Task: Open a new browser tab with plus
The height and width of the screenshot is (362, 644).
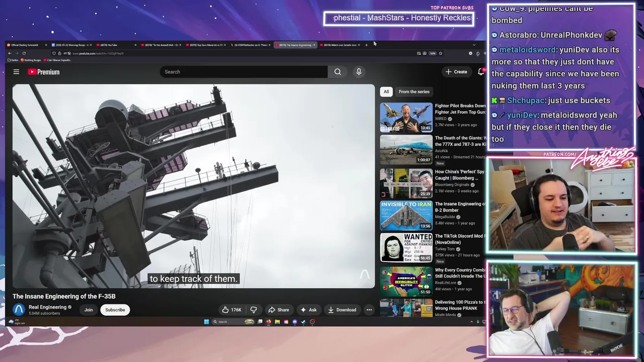Action: coord(366,45)
